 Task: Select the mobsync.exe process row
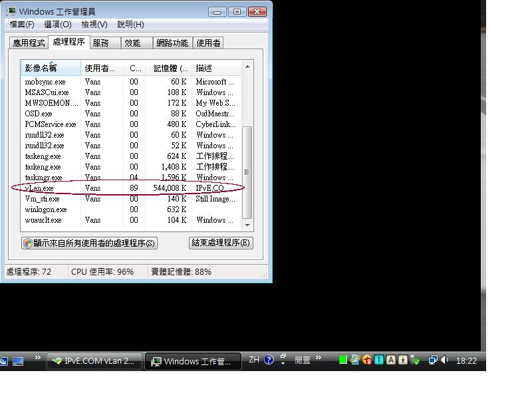pyautogui.click(x=131, y=82)
